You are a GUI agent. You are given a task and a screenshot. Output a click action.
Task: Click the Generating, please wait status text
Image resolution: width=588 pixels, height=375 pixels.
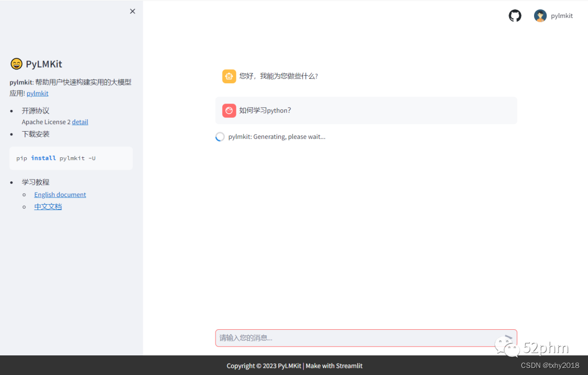tap(277, 137)
